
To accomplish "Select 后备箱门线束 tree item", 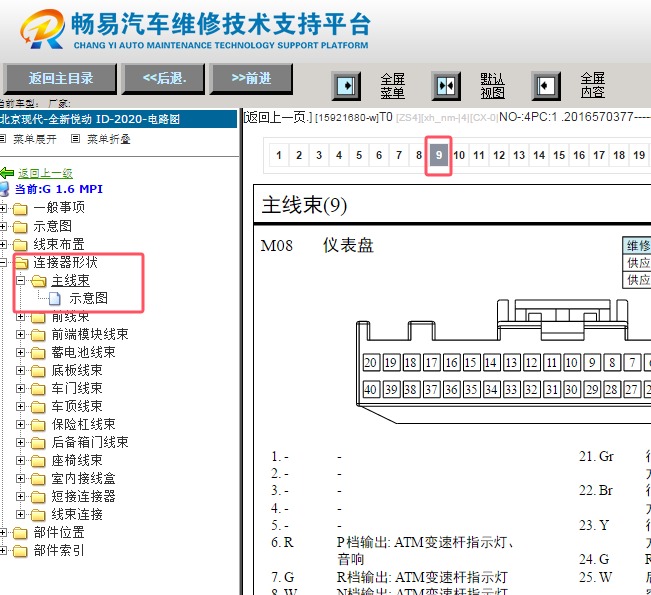I will click(x=90, y=442).
